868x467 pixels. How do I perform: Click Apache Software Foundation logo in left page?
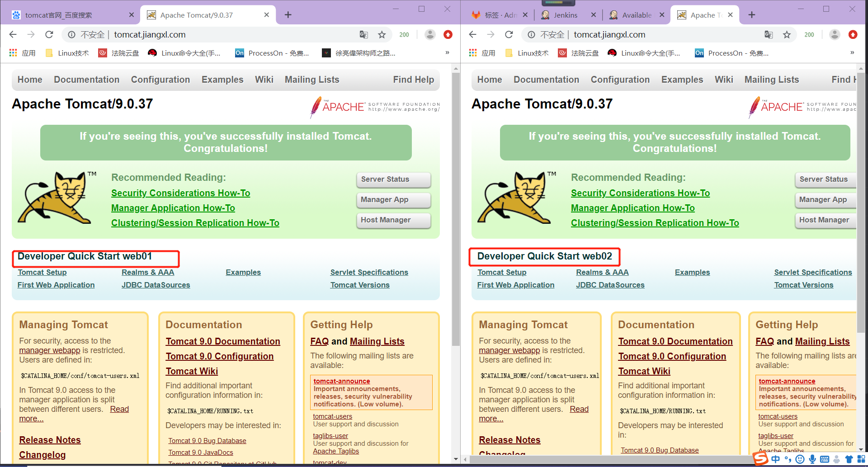pos(375,107)
